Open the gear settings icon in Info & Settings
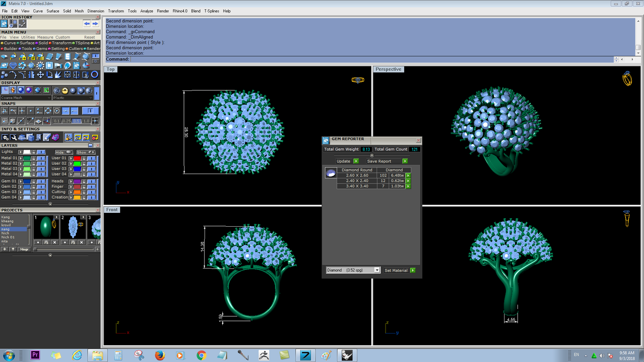Screen dimensions: 644x362 coord(5,137)
